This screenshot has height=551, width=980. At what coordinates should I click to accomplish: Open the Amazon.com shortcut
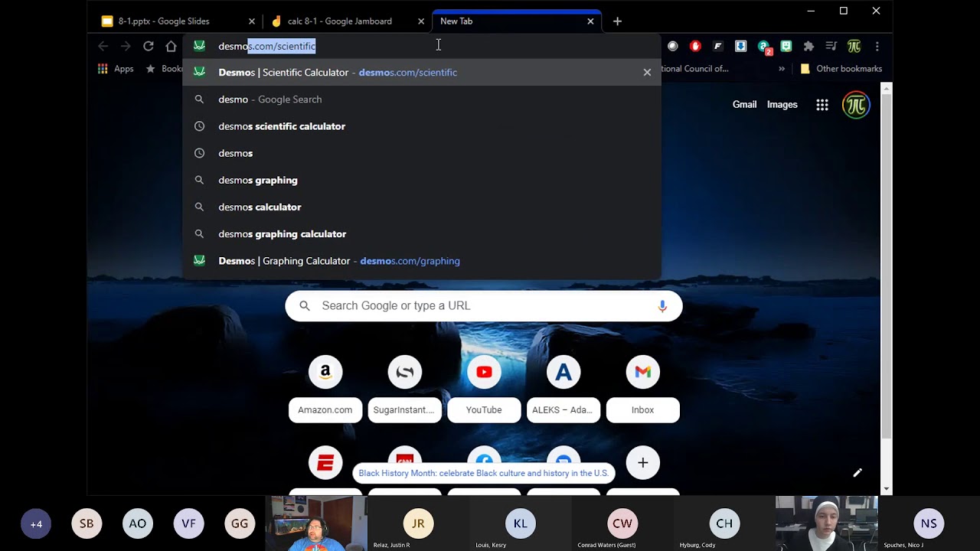pyautogui.click(x=325, y=390)
